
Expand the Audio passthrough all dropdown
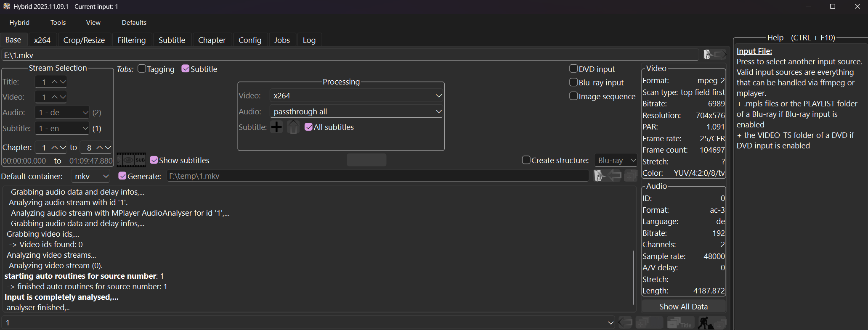[x=356, y=112]
